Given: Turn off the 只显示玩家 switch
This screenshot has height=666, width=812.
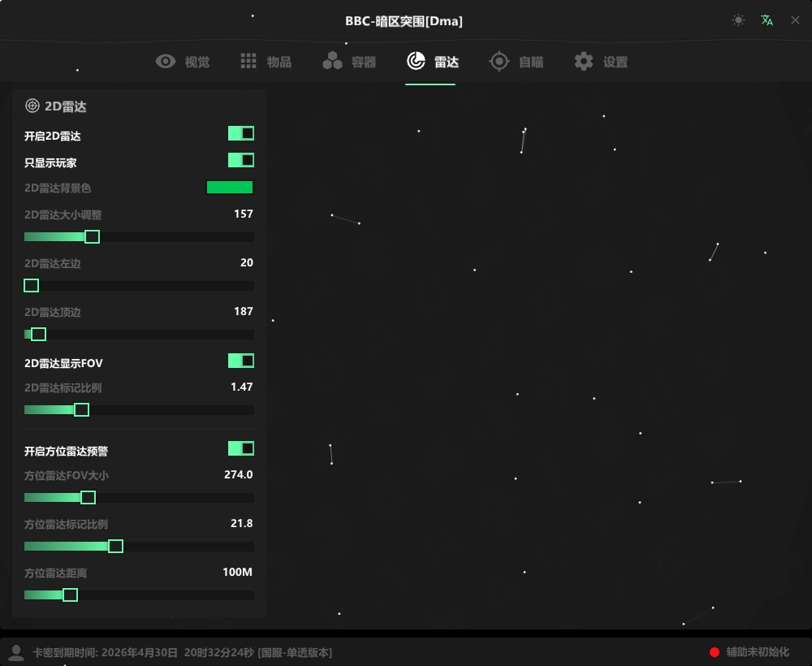Looking at the screenshot, I should [241, 160].
